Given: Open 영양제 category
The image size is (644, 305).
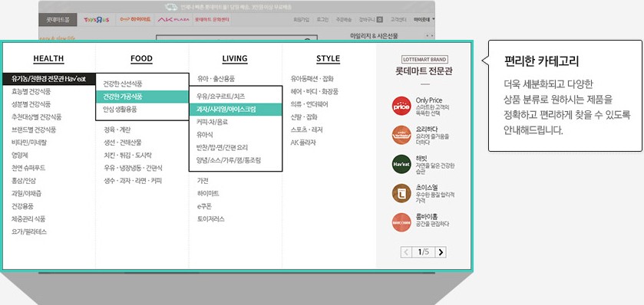Looking at the screenshot, I should pyautogui.click(x=20, y=155).
